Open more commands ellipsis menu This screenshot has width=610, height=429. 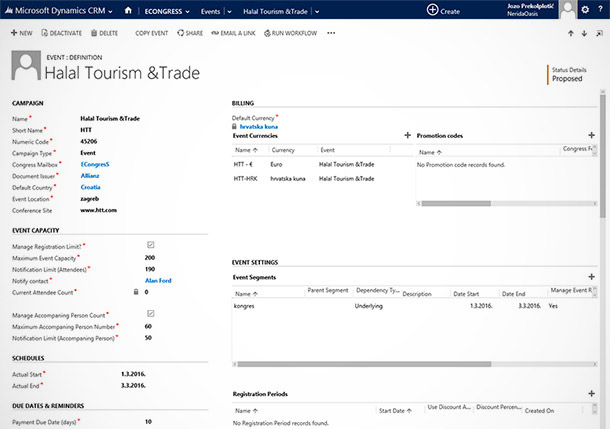pos(331,33)
